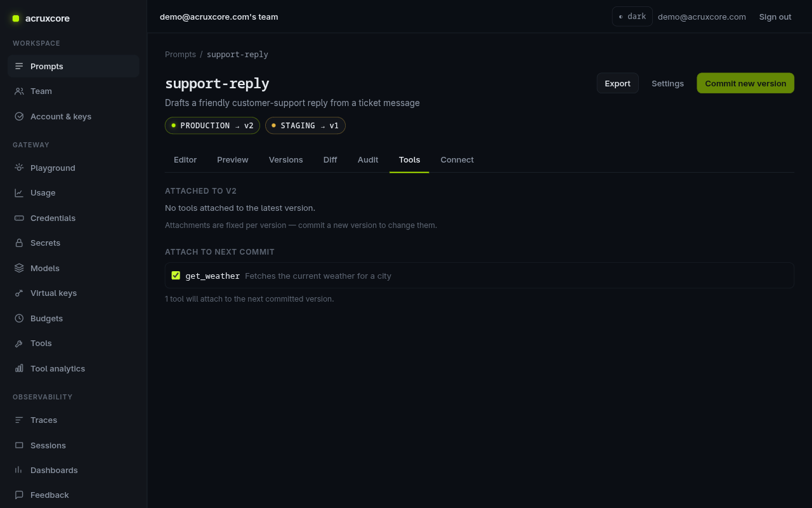The height and width of the screenshot is (508, 812).
Task: Toggle the dark theme switch
Action: pos(632,17)
